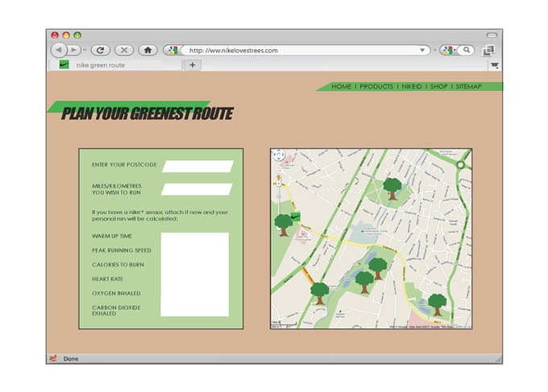Click the browser Back arrow button
The width and height of the screenshot is (548, 392).
pos(59,50)
